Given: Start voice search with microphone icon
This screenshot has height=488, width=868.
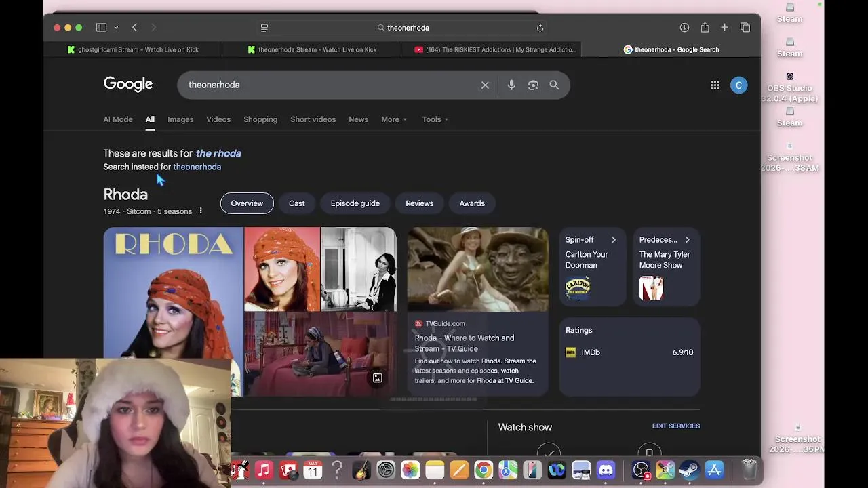Looking at the screenshot, I should click(511, 85).
